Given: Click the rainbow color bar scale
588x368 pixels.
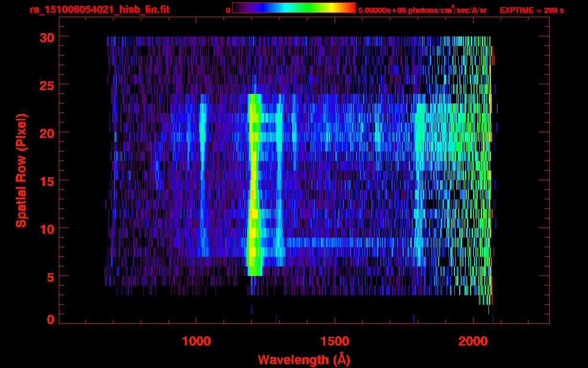Looking at the screenshot, I should (x=294, y=8).
